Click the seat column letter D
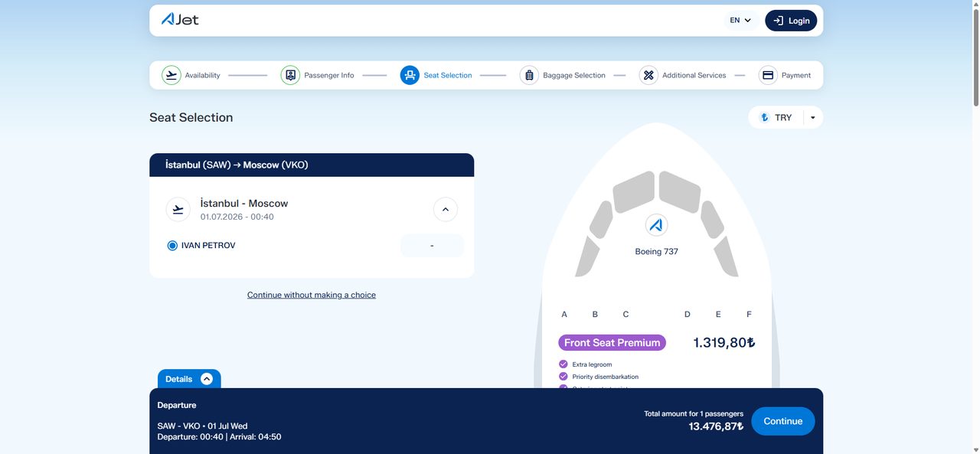Image resolution: width=980 pixels, height=454 pixels. click(688, 314)
